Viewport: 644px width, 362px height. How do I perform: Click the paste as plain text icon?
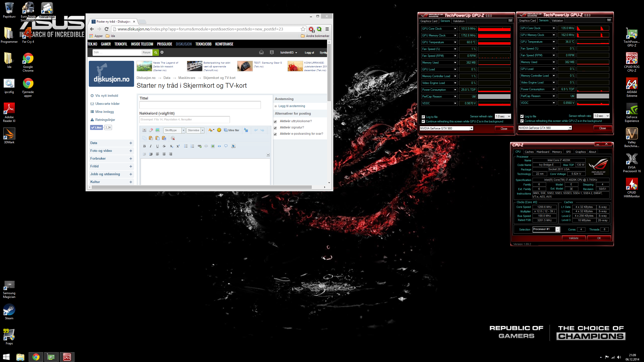coord(157,138)
